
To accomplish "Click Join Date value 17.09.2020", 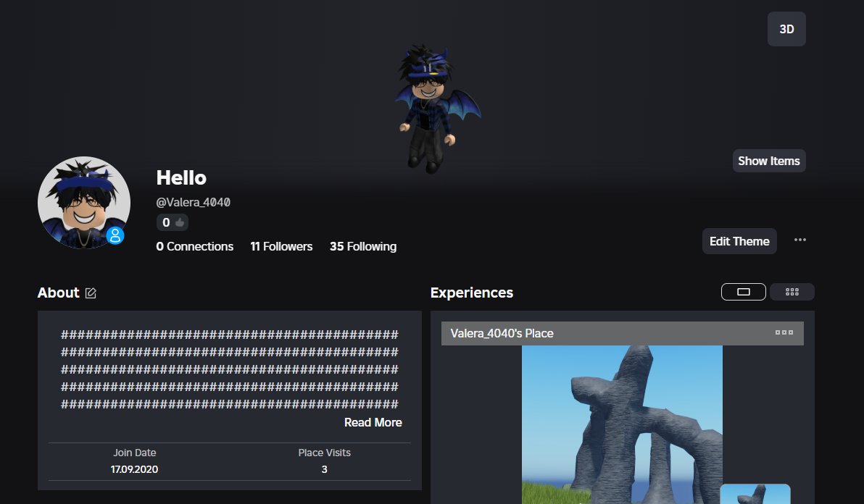I will pos(134,469).
